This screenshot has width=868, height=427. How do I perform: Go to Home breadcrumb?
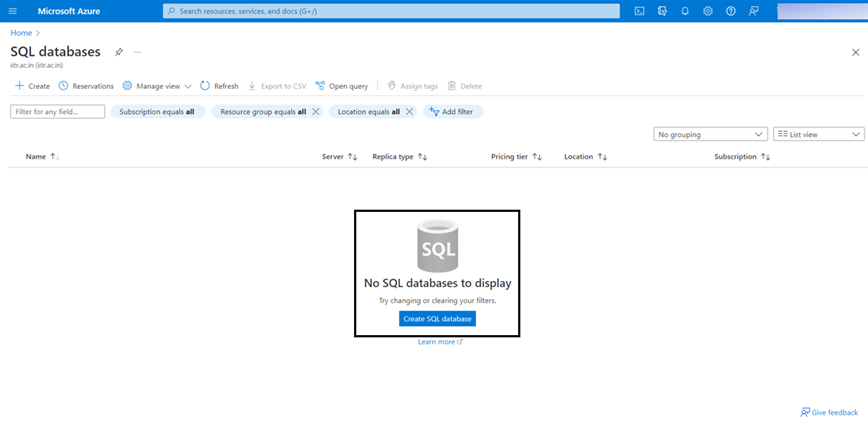point(21,33)
